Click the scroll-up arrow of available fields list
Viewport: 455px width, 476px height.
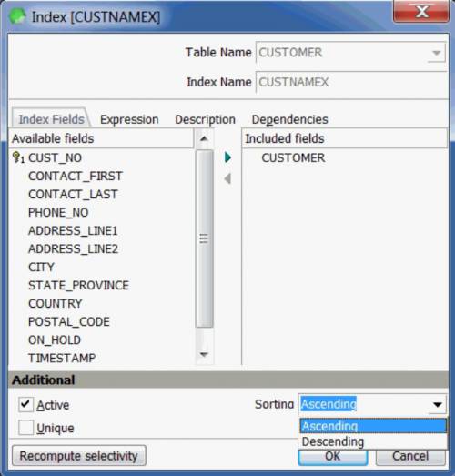coord(204,138)
